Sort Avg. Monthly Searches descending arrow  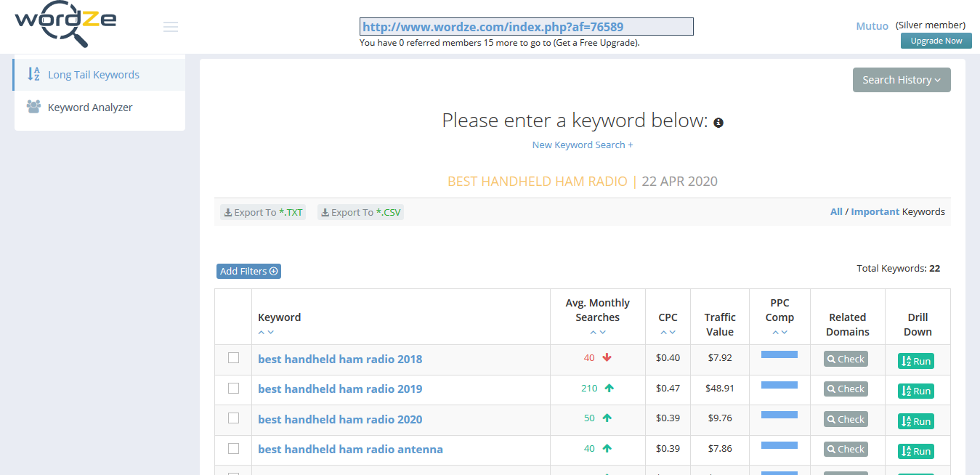coord(602,333)
